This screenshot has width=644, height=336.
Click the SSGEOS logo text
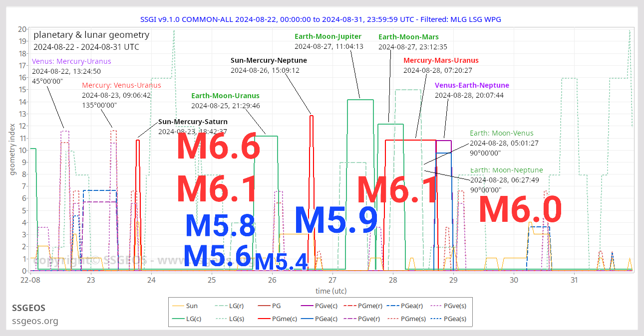click(x=28, y=308)
